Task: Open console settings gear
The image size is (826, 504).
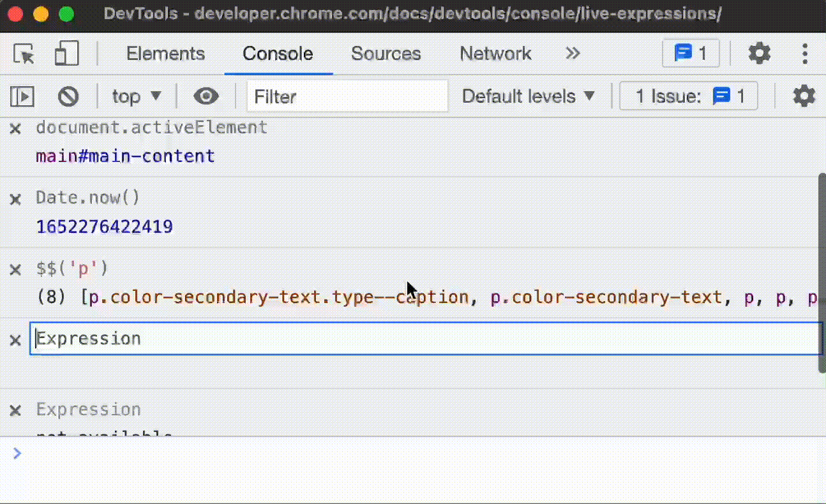Action: pyautogui.click(x=803, y=96)
